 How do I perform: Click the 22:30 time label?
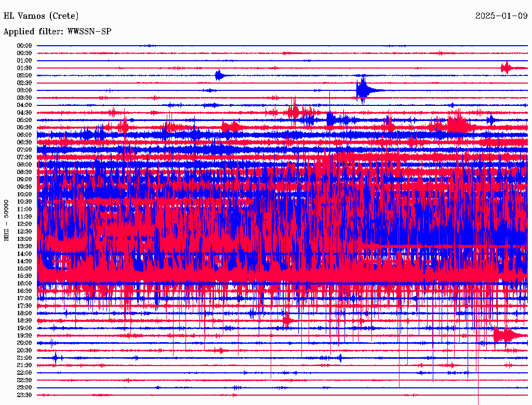24,381
